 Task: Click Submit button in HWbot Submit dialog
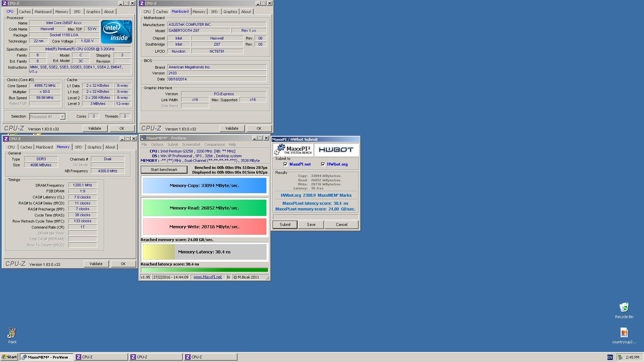coord(285,225)
